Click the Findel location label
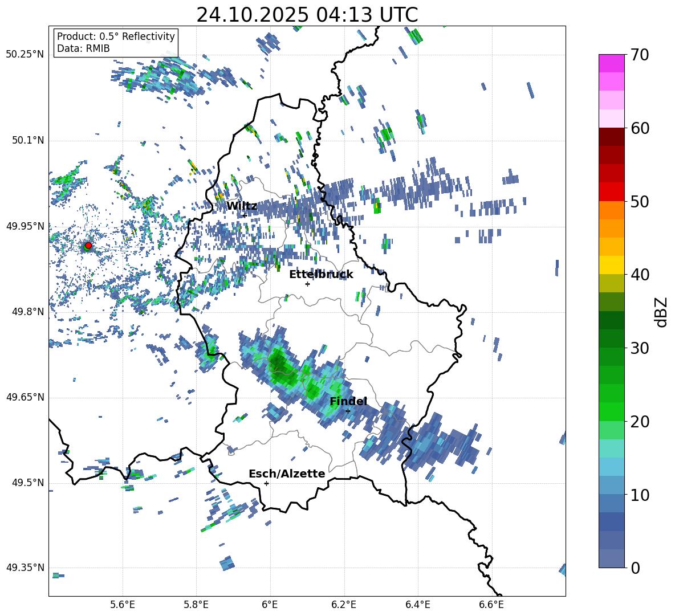Screen dimensions: 675x616 click(x=348, y=401)
